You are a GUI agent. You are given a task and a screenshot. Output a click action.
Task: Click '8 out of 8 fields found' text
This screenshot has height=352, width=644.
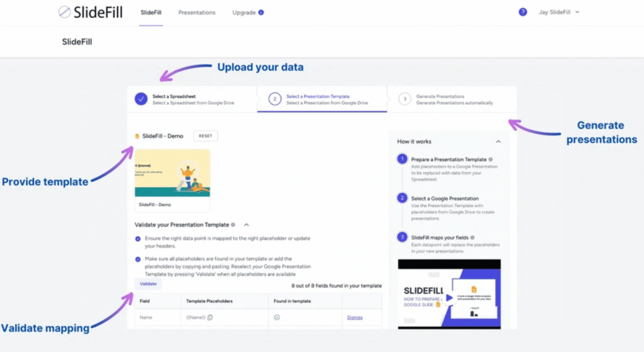336,285
